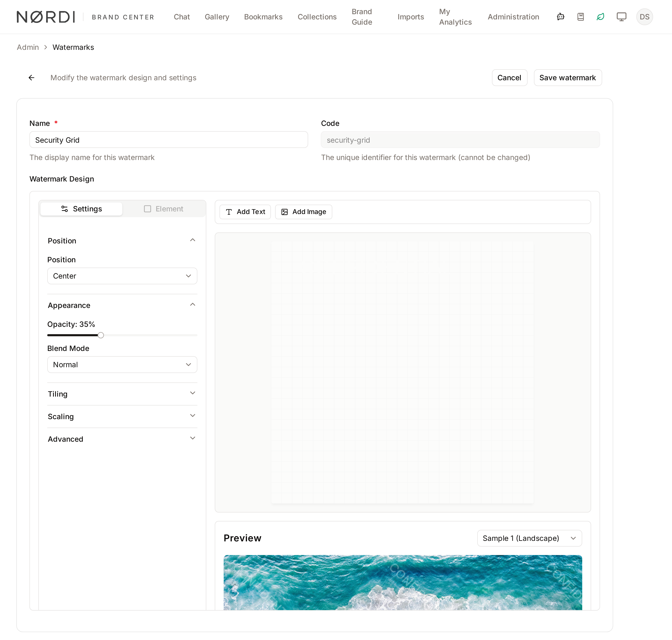This screenshot has height=640, width=672.
Task: Click the disabled security-grid Code field
Action: [x=460, y=140]
